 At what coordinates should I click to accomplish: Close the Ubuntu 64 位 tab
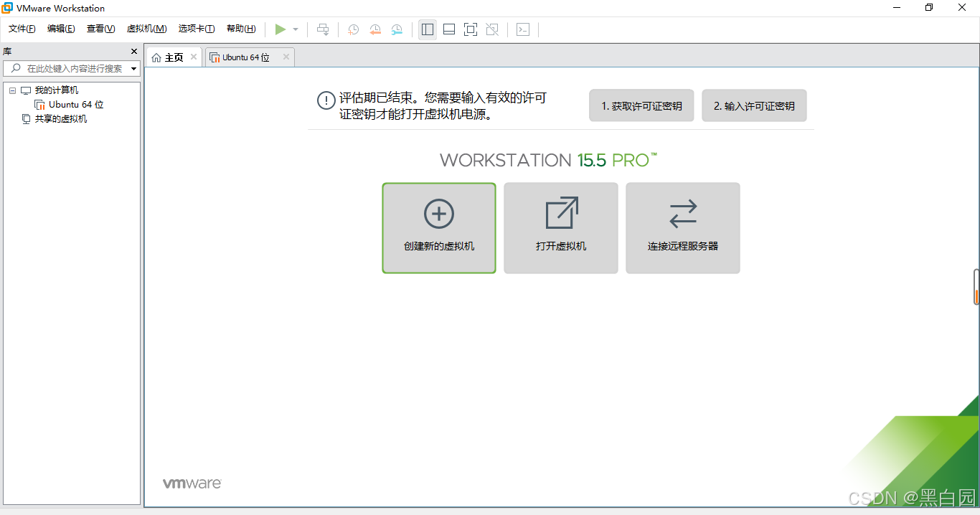pos(286,57)
